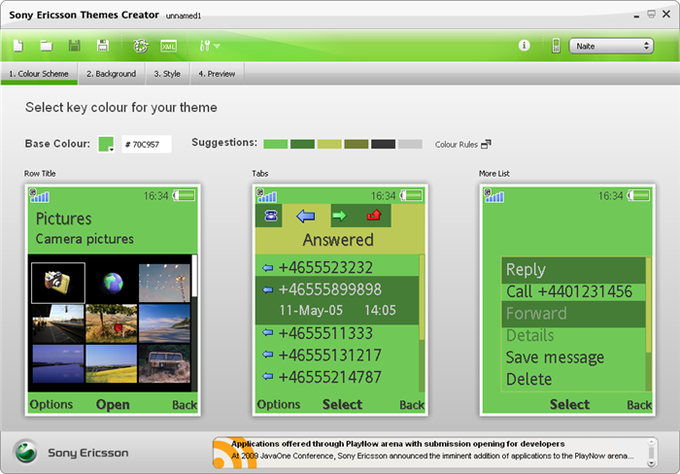Go to the Preview tab
680x474 pixels.
(217, 74)
